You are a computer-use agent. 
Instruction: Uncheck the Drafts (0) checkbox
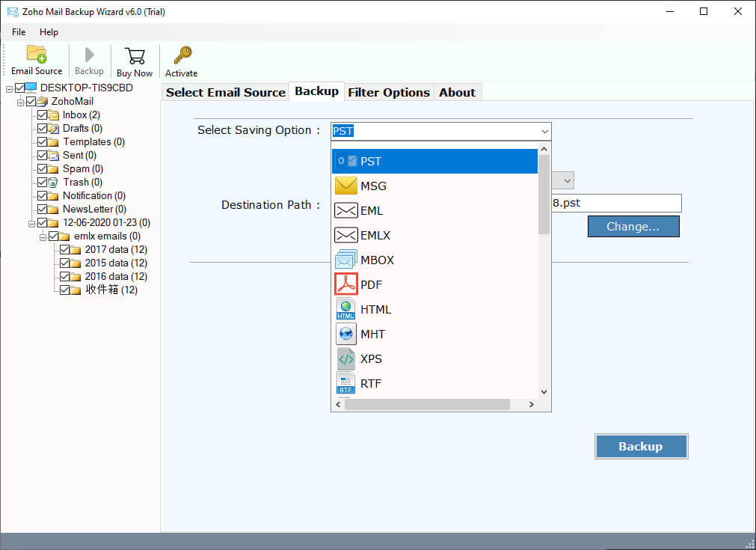(x=42, y=129)
